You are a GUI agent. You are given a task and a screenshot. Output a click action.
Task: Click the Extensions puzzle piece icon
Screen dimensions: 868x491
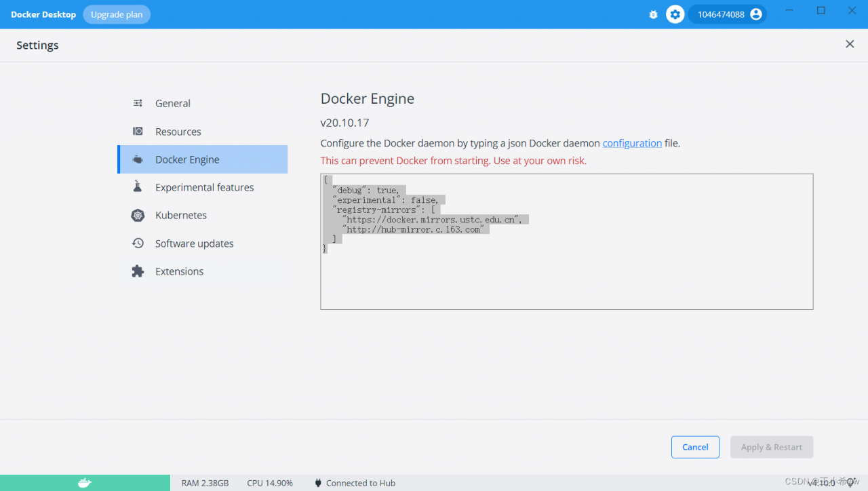pyautogui.click(x=138, y=271)
